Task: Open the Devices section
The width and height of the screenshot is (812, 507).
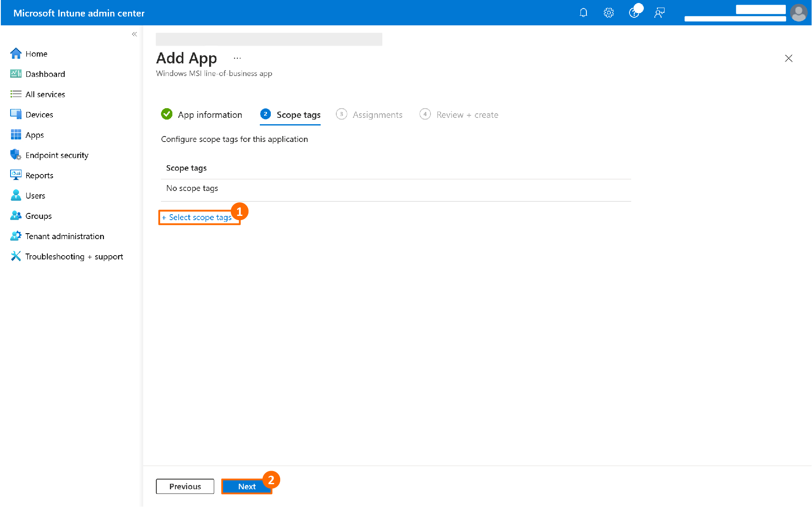Action: (x=39, y=114)
